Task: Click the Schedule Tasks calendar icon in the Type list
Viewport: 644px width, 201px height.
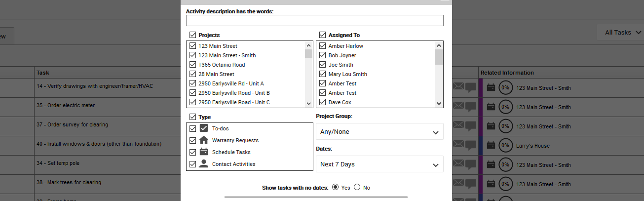Action: pyautogui.click(x=204, y=152)
